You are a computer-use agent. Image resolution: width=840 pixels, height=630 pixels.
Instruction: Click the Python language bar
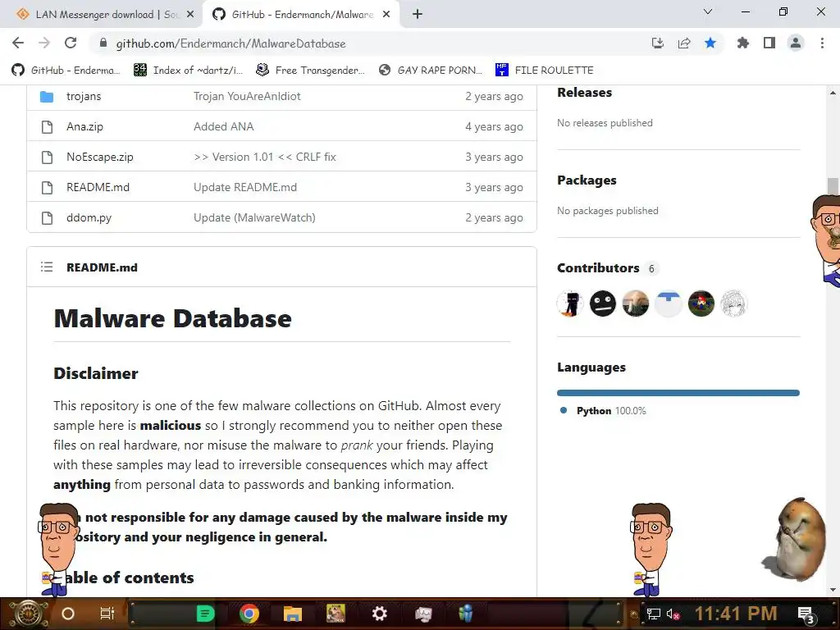click(678, 393)
